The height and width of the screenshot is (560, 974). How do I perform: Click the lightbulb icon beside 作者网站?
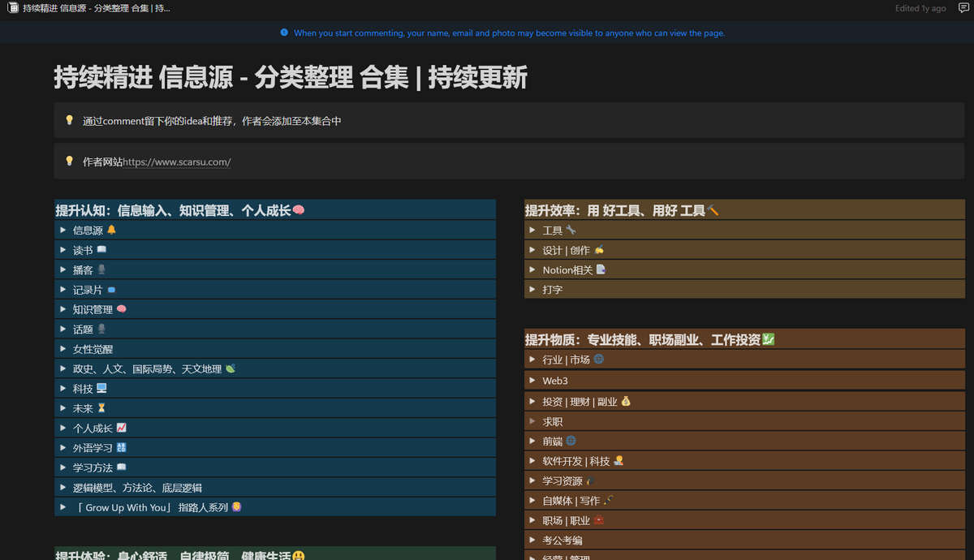[69, 161]
